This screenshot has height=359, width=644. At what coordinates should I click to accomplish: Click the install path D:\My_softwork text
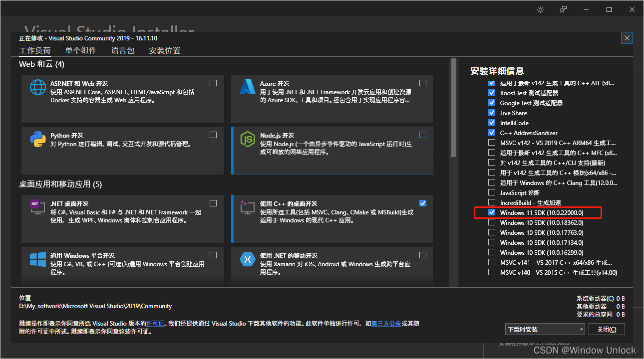(95, 306)
